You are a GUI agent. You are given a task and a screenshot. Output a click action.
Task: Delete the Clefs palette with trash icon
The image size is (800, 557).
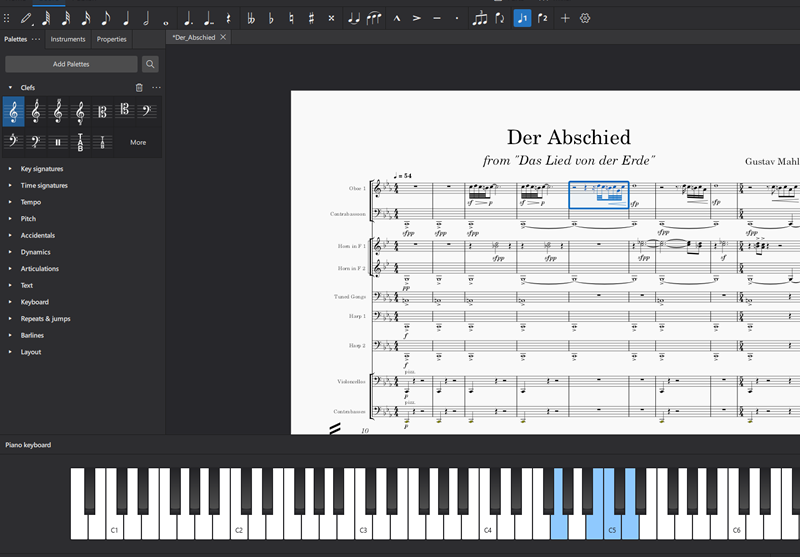(x=139, y=88)
